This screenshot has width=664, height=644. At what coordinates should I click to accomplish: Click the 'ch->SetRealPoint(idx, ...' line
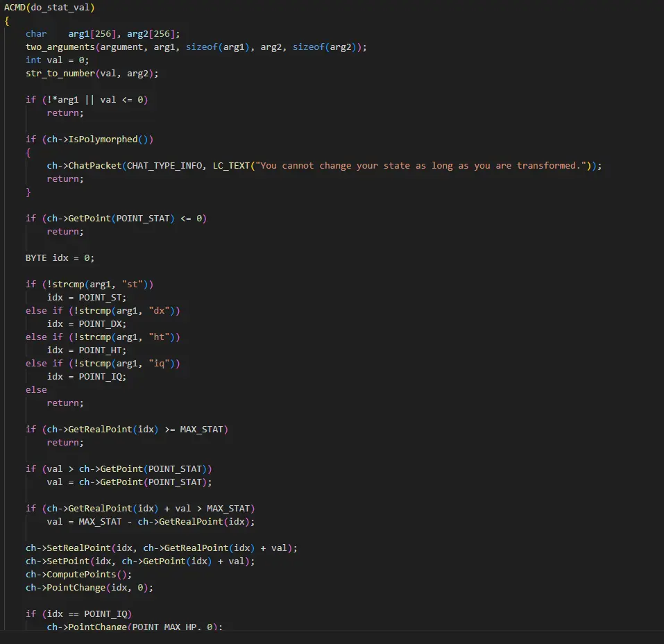pyautogui.click(x=162, y=548)
